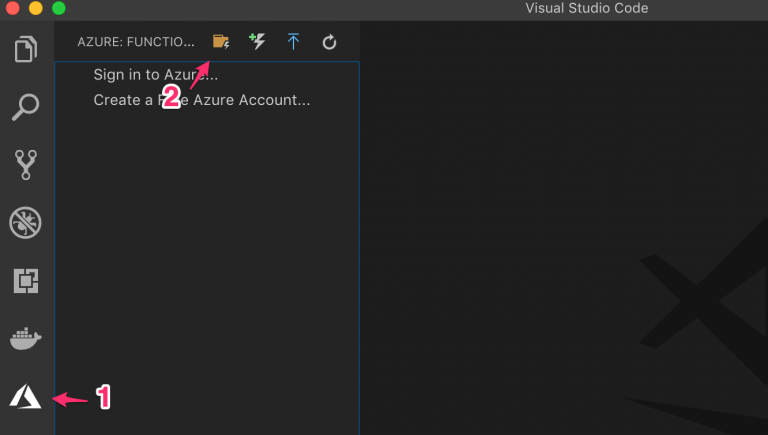Click the red close window button
Image resolution: width=768 pixels, height=435 pixels.
point(12,8)
